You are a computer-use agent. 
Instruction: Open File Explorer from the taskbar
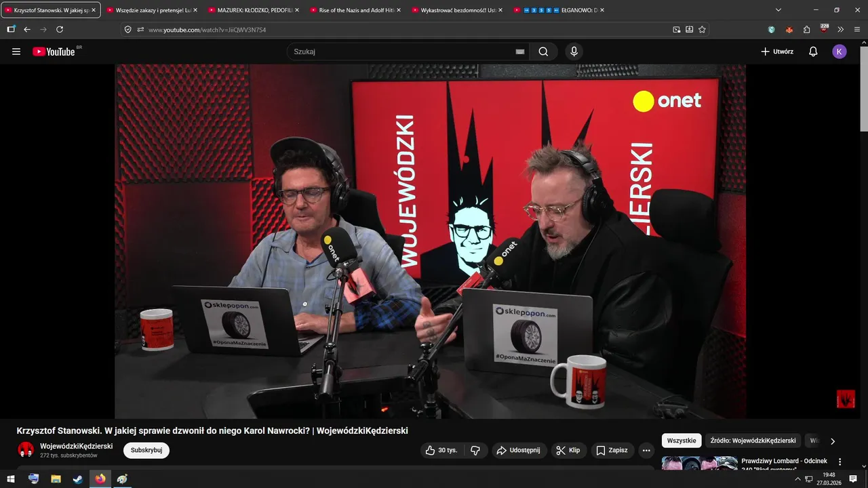tap(56, 479)
